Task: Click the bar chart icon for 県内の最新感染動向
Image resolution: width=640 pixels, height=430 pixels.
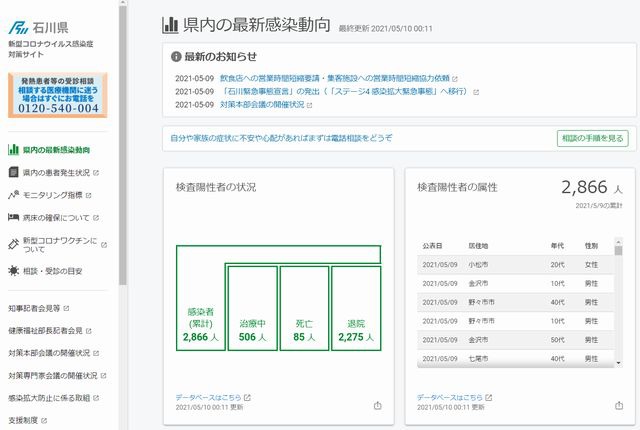Action: pos(13,150)
